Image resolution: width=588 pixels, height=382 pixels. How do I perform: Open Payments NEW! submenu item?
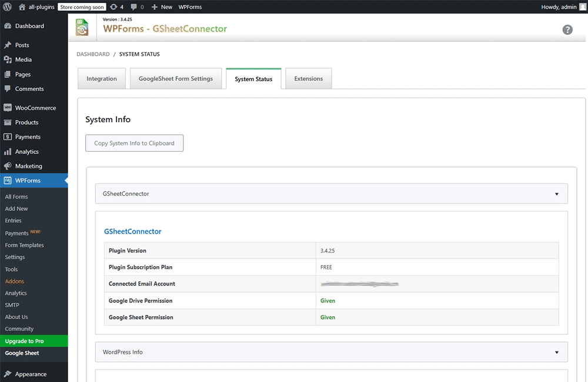pos(22,233)
